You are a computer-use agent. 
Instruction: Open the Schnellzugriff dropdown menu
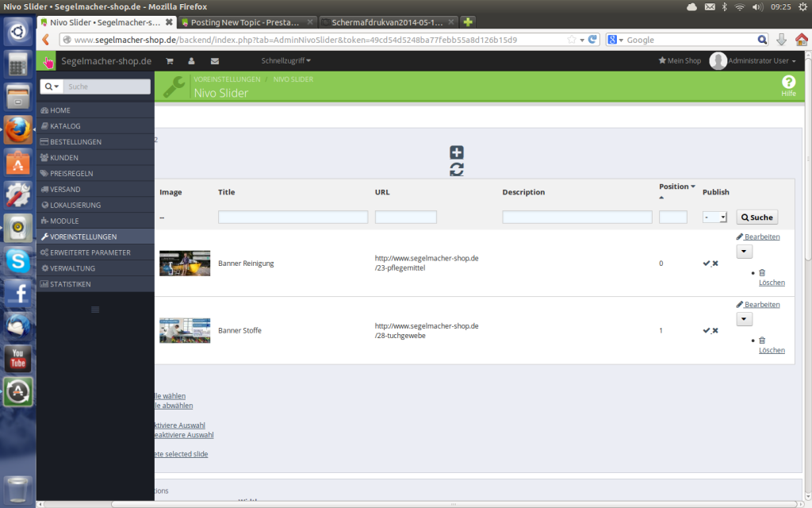(x=285, y=60)
